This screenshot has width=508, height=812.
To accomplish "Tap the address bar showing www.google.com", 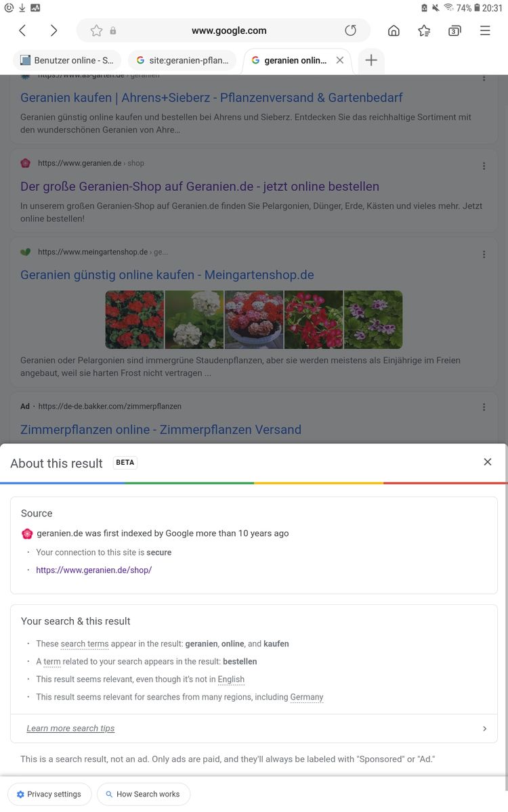I will (229, 30).
